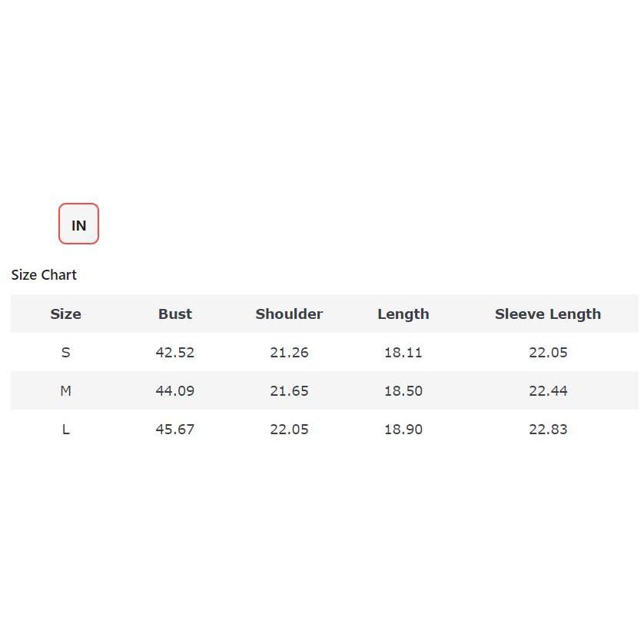Select the M size row label

[x=65, y=391]
